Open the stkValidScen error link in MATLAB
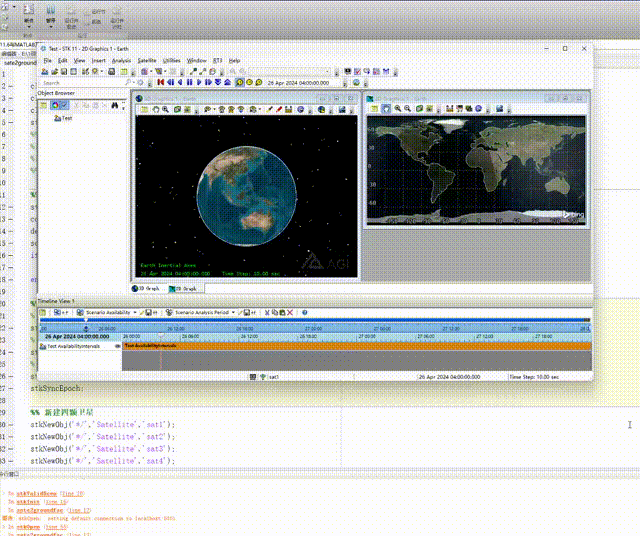This screenshot has width=640, height=536. pyautogui.click(x=37, y=494)
